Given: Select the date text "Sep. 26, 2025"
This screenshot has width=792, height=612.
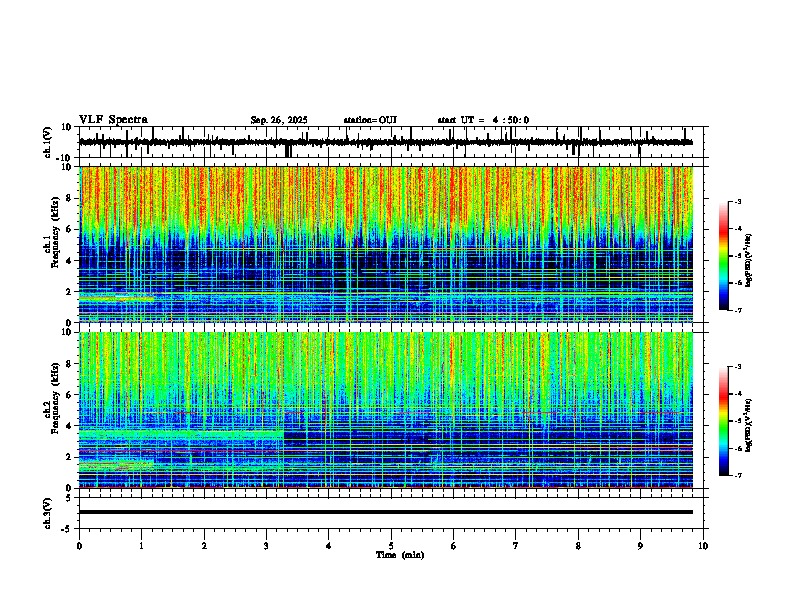Looking at the screenshot, I should (279, 120).
